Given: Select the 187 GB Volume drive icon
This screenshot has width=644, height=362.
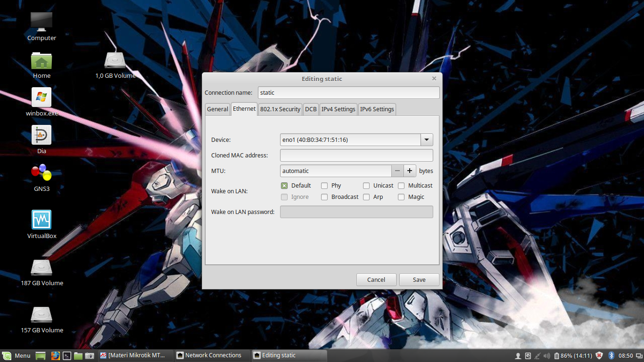Looking at the screenshot, I should (41, 267).
